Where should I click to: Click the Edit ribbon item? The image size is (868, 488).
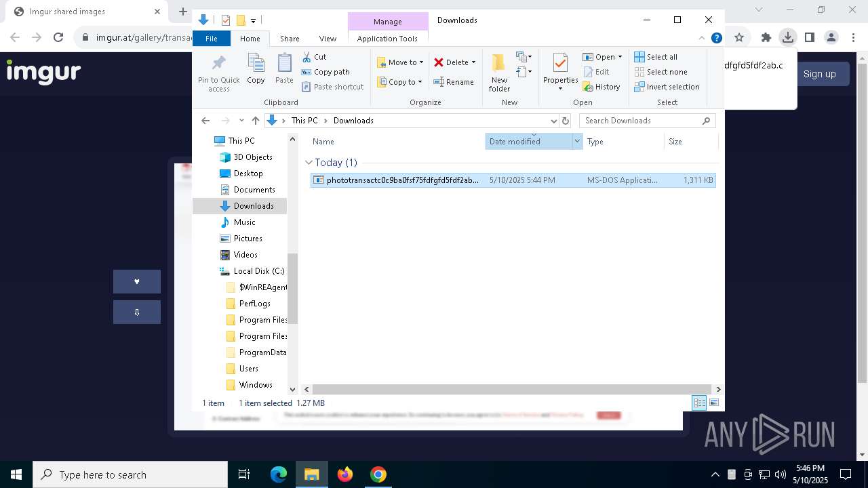(x=596, y=72)
